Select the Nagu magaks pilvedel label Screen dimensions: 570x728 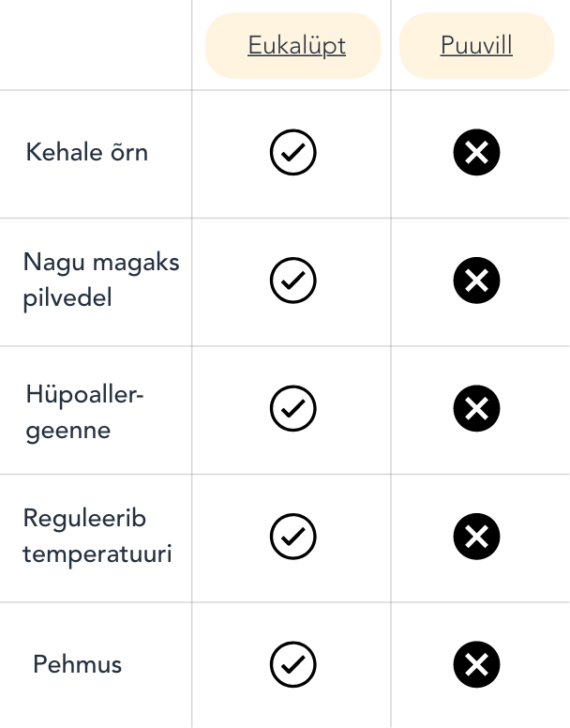click(x=101, y=280)
